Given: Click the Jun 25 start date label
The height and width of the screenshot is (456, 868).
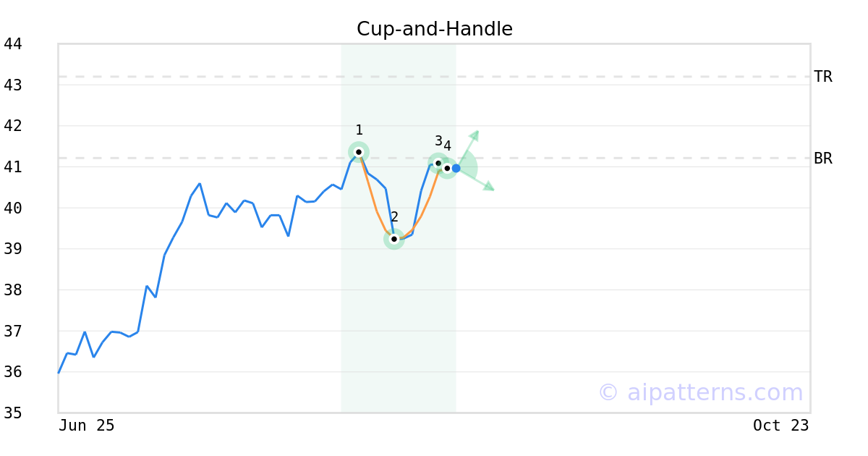Looking at the screenshot, I should 87,426.
